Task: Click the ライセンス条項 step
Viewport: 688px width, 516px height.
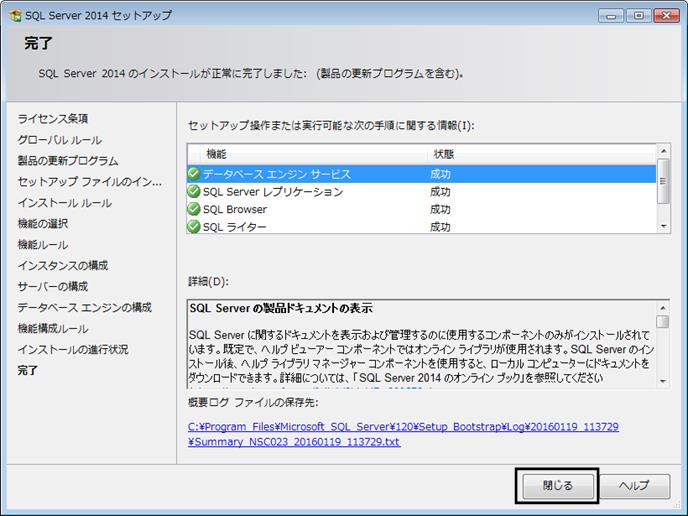Action: click(x=53, y=118)
